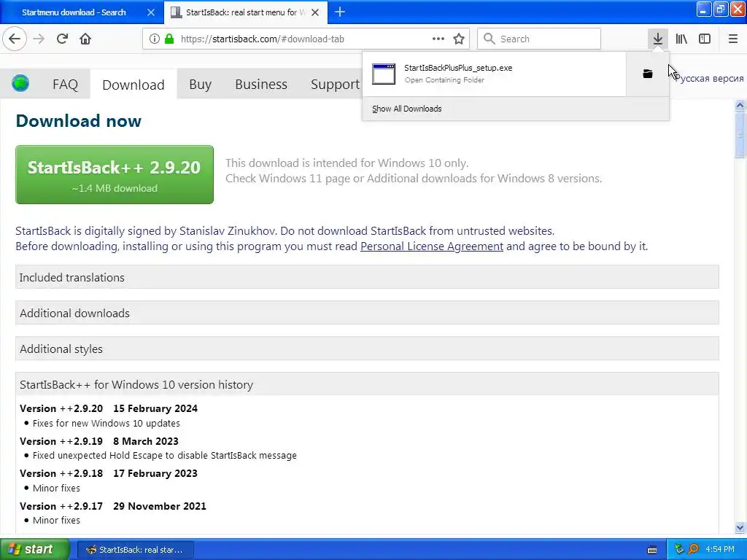Viewport: 747px width, 560px height.
Task: Open StartIsBackPlusPlus_setup.exe download entry
Action: [494, 74]
